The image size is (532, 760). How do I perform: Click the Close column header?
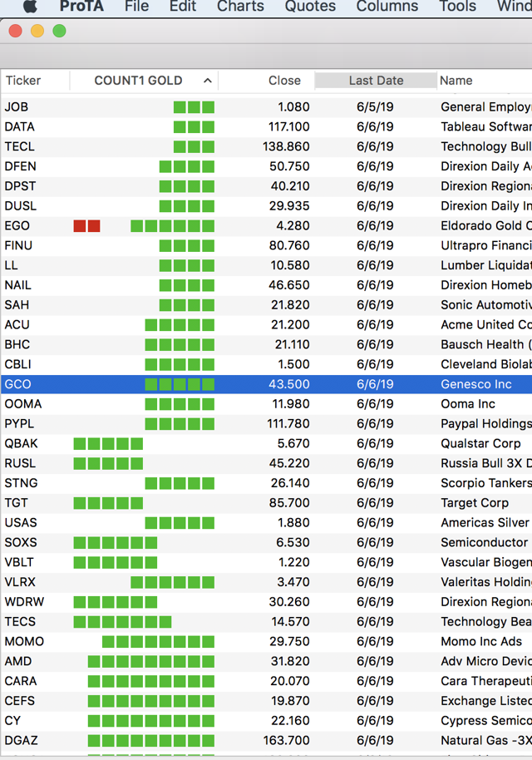(284, 81)
